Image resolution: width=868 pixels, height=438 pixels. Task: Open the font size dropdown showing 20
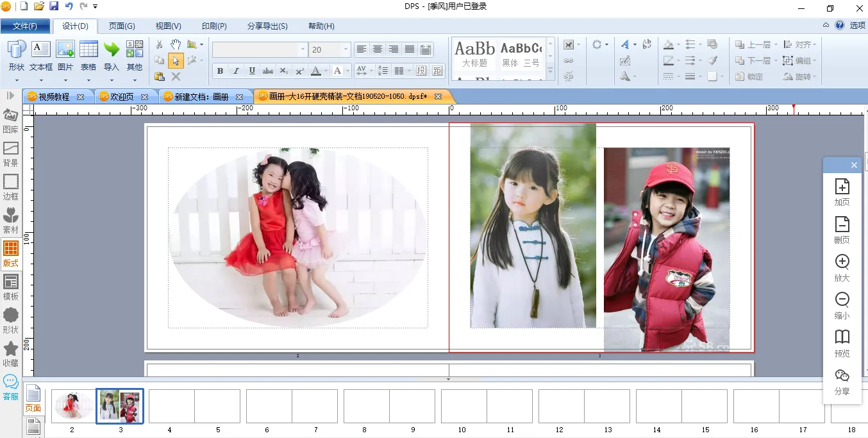pos(346,49)
